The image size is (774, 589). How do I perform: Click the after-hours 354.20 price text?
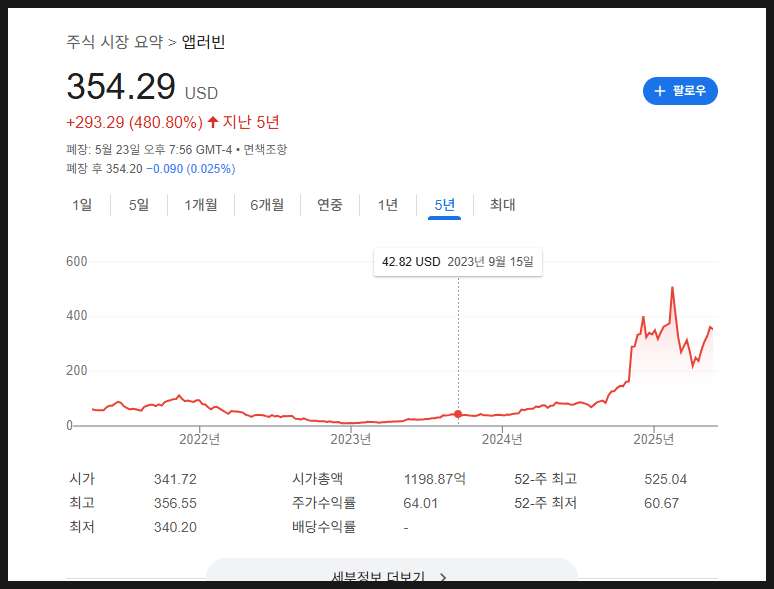[124, 169]
